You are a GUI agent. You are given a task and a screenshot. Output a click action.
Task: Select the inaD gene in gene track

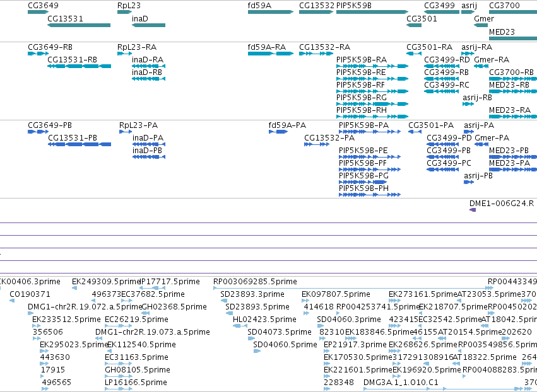point(149,25)
